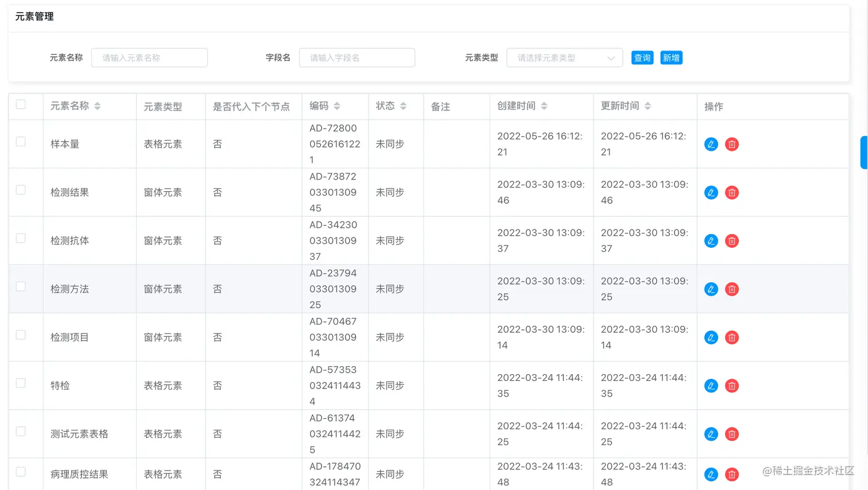Click the code starting AD-61374
868x490 pixels.
(x=335, y=434)
